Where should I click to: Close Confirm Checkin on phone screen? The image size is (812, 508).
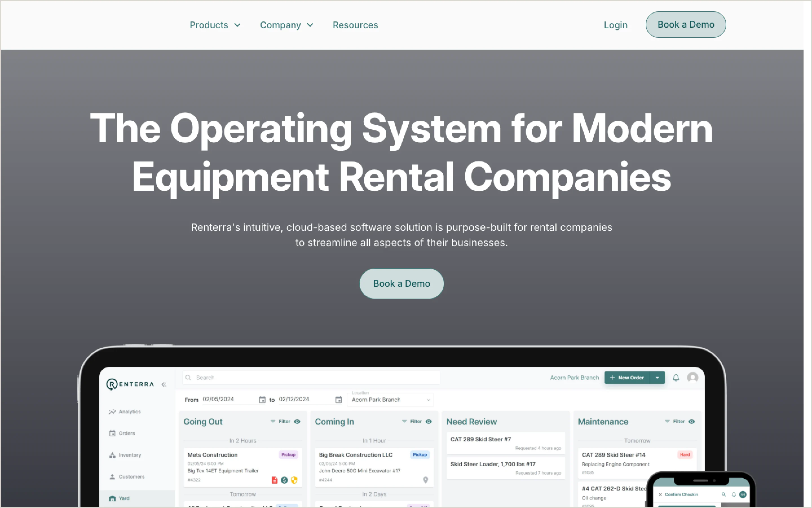tap(660, 494)
